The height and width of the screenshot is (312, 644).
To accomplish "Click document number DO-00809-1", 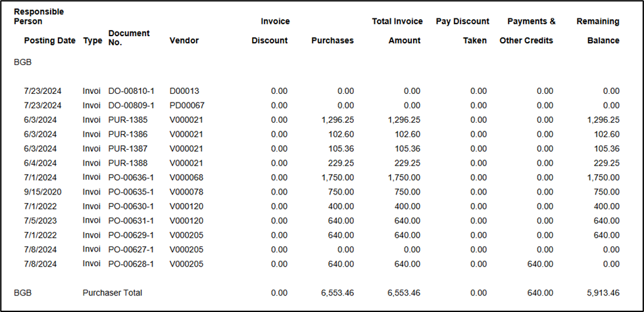I will click(132, 105).
